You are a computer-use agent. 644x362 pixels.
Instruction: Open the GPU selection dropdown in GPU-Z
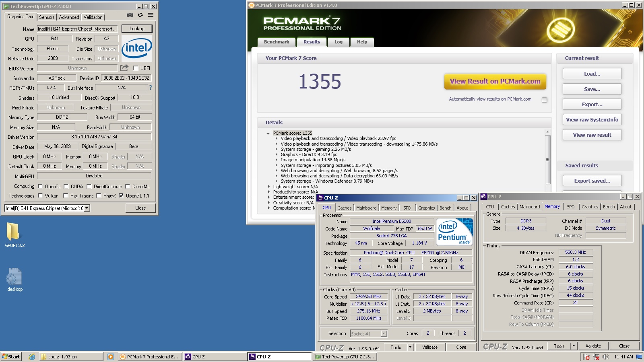coord(87,208)
